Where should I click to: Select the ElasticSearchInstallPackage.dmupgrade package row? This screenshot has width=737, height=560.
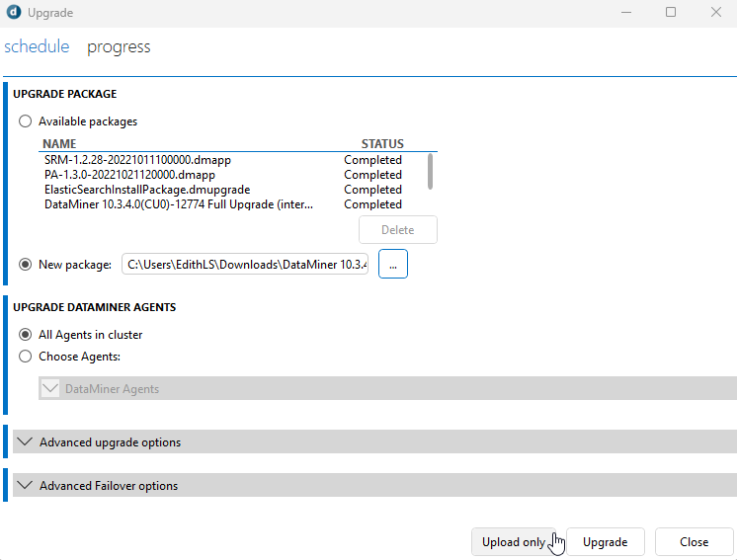(146, 190)
